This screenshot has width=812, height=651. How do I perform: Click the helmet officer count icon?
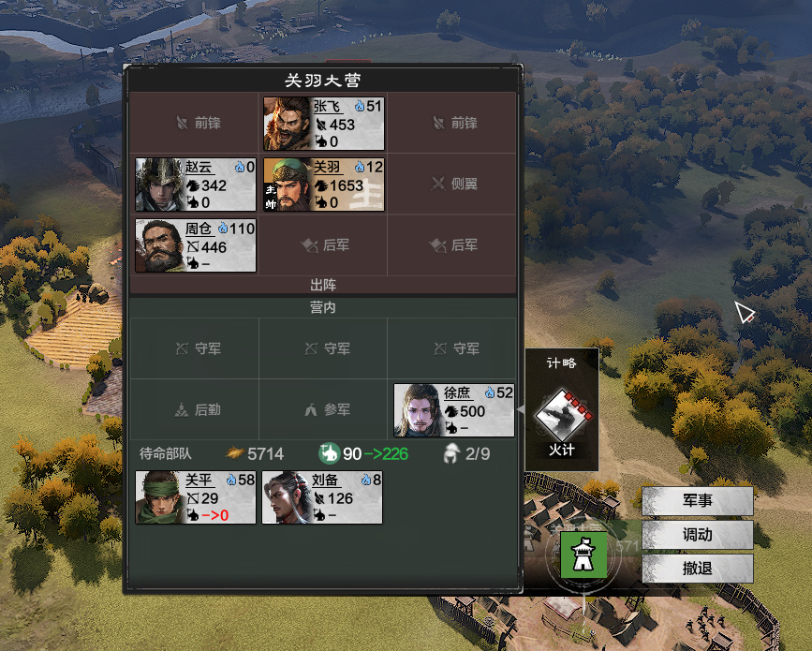tap(451, 453)
